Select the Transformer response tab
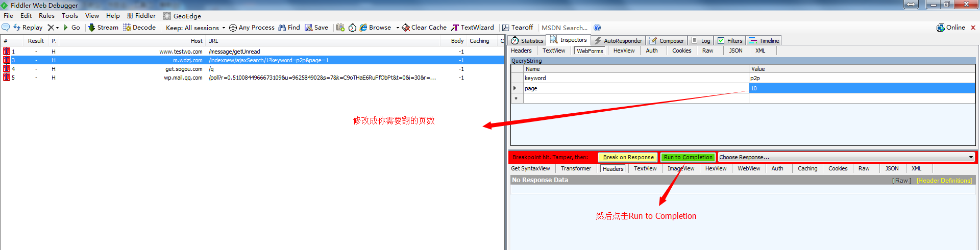980x250 pixels. [576, 168]
